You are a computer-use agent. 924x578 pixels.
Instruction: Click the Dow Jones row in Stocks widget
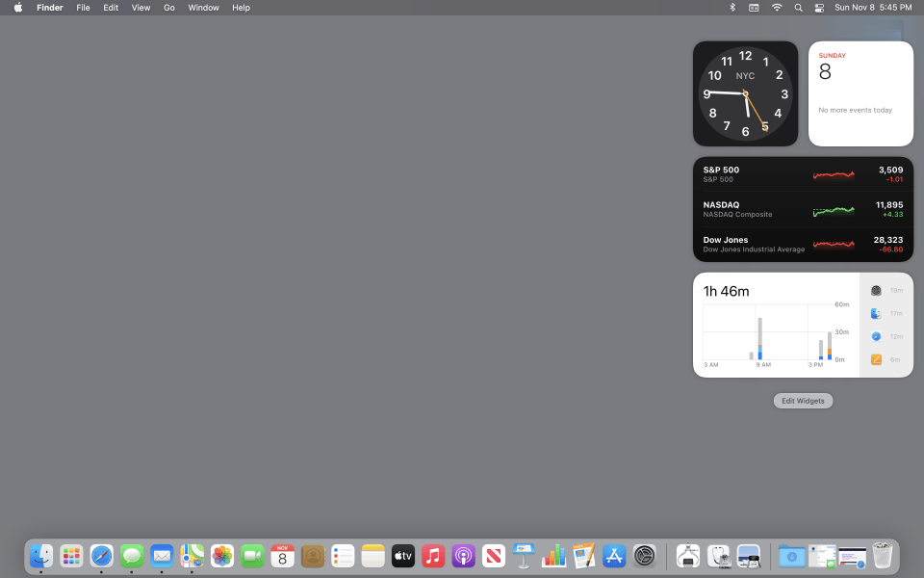coord(803,245)
